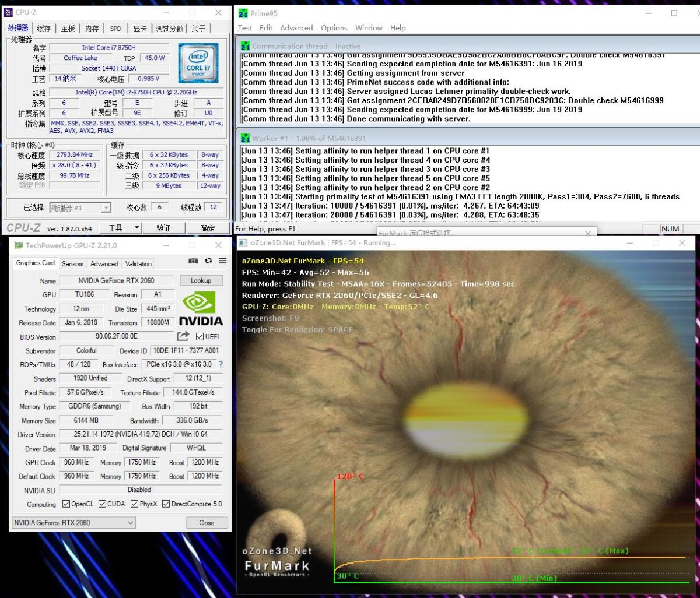Click the 'Coffee Lake' code name value

point(80,58)
